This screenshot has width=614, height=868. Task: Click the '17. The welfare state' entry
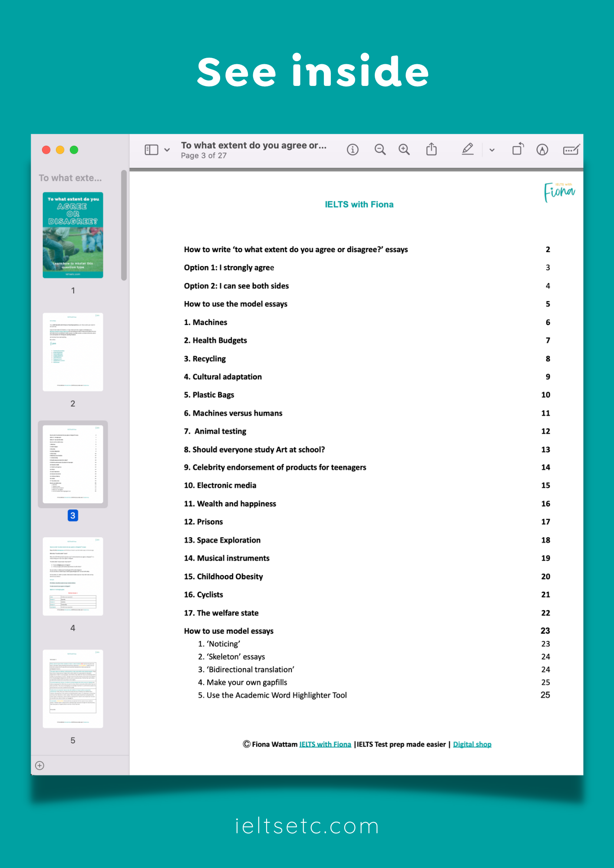click(x=221, y=613)
